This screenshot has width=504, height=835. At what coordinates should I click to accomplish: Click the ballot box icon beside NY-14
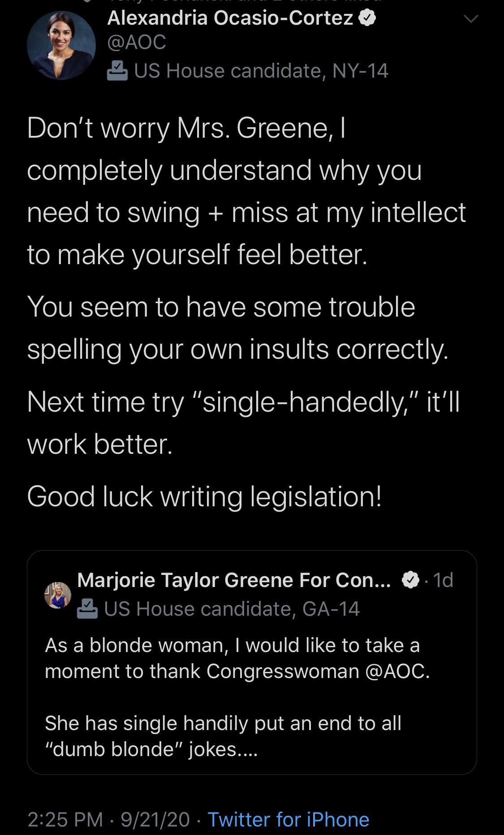click(117, 71)
